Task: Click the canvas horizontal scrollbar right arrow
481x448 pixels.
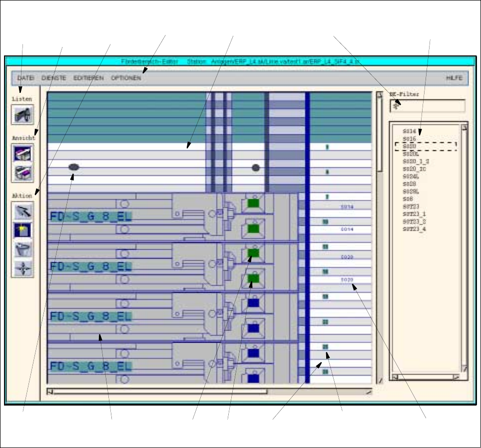Action: click(369, 392)
